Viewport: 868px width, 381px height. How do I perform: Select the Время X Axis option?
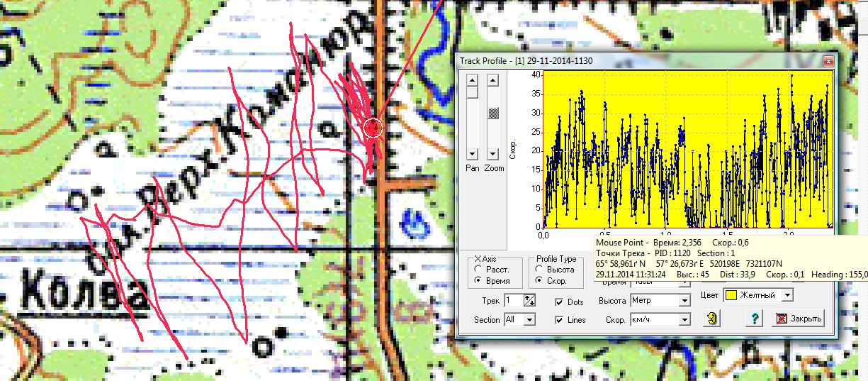(479, 281)
